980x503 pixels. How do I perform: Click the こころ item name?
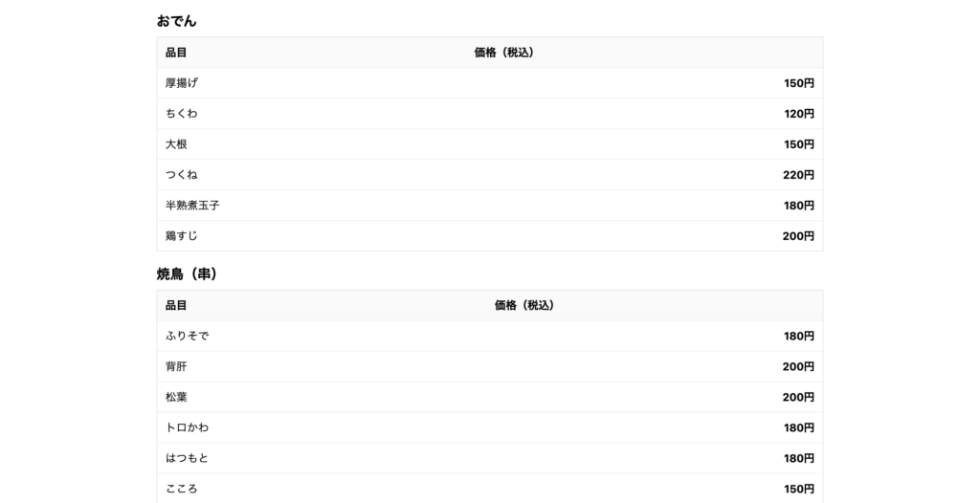(x=182, y=489)
